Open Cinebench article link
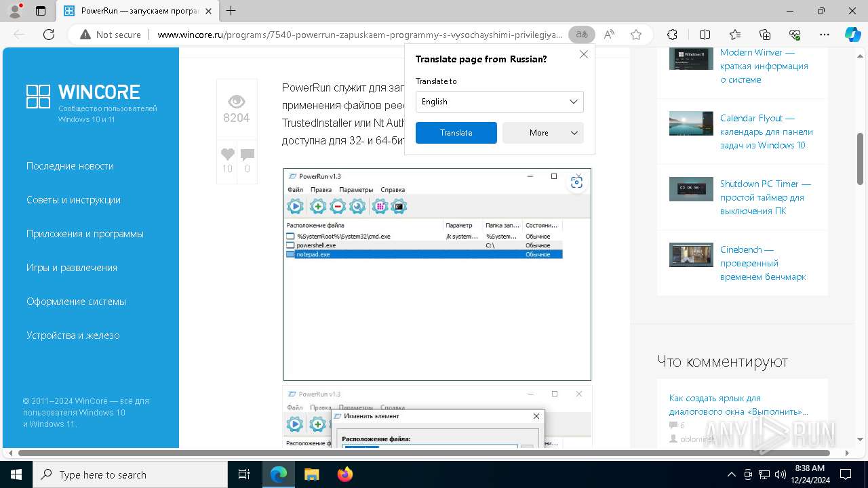The image size is (868, 488). [x=763, y=263]
